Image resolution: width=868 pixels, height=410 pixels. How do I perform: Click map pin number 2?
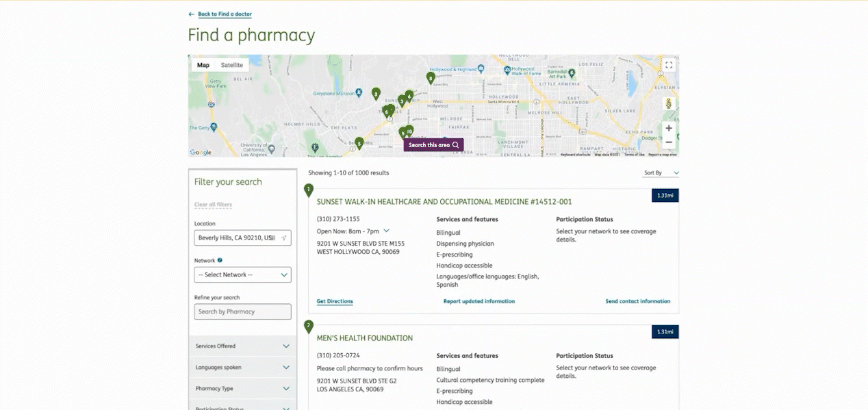pos(376,93)
